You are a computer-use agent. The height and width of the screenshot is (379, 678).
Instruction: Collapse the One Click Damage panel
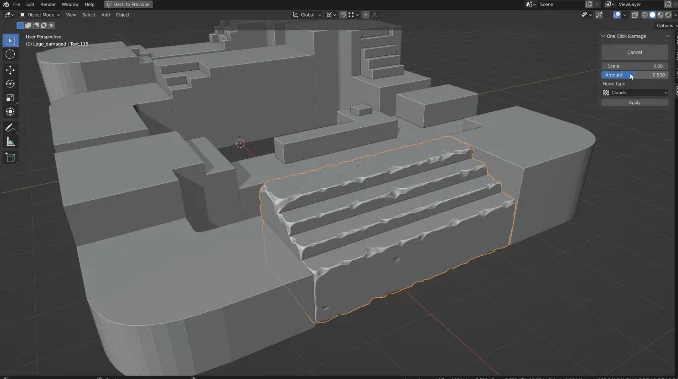[603, 36]
